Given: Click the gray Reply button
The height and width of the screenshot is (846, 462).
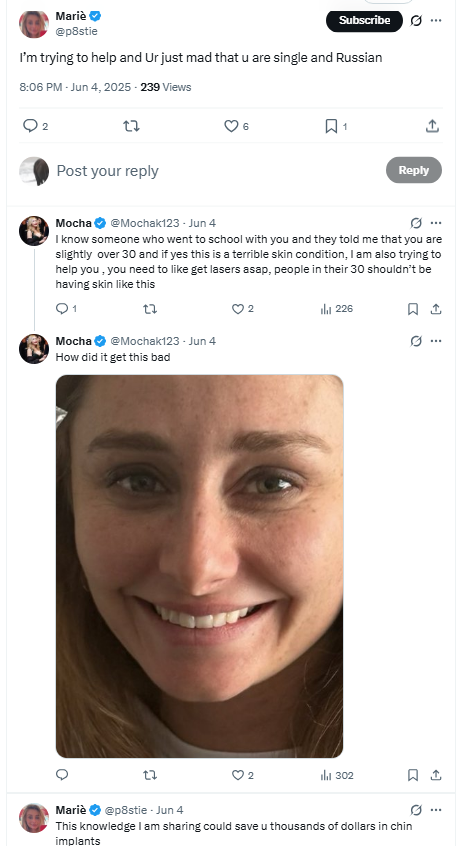Looking at the screenshot, I should 414,170.
